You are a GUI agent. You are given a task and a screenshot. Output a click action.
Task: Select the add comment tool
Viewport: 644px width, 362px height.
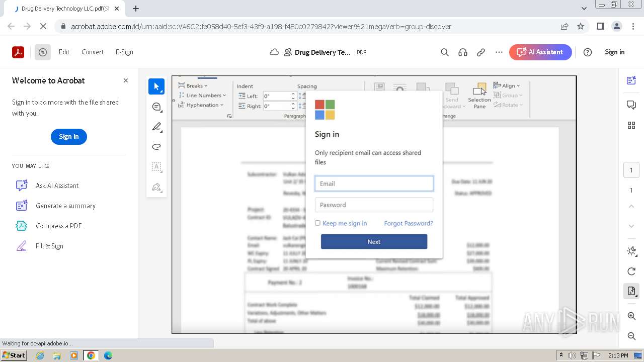tap(156, 107)
